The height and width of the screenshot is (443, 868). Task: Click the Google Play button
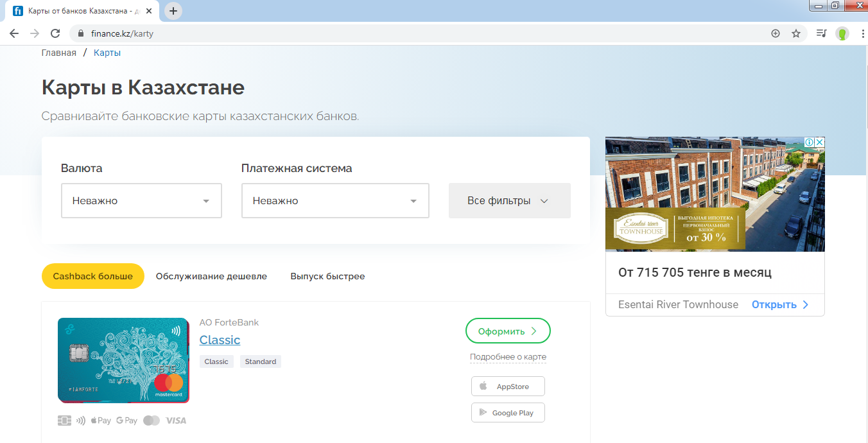coord(508,413)
